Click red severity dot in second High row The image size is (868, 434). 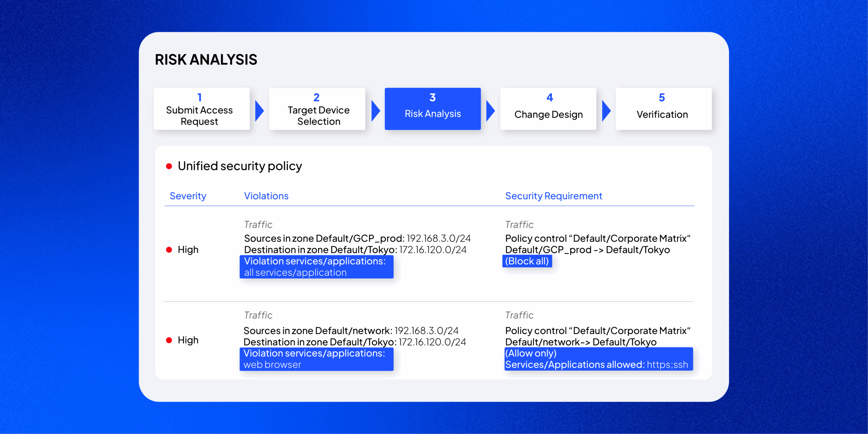click(169, 340)
